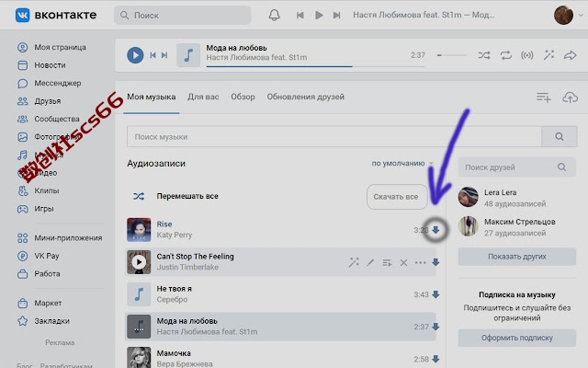Play Can't Stop The Feeling via cover button
This screenshot has width=588, height=368.
(139, 262)
